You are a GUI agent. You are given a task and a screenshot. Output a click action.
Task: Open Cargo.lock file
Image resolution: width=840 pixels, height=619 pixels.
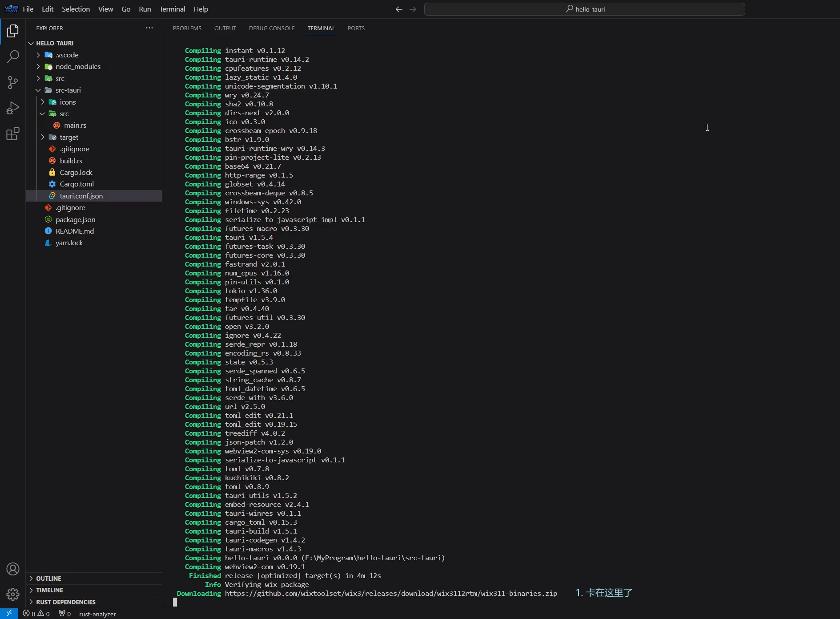[76, 173]
